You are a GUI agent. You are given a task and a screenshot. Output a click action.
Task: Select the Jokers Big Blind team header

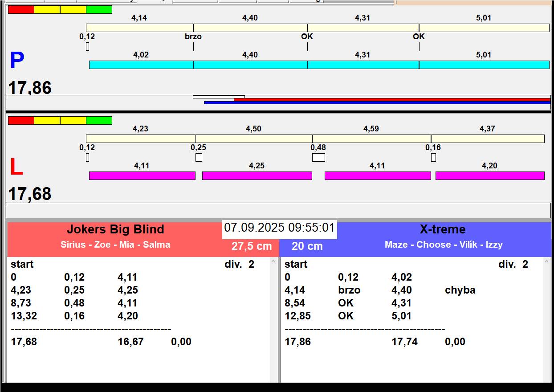click(x=115, y=229)
